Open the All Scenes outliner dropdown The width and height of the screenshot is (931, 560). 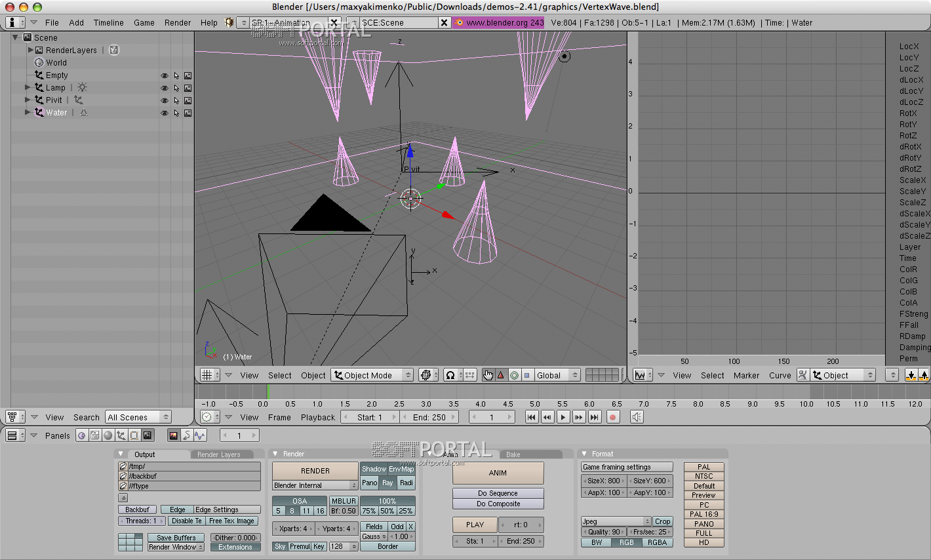(x=138, y=417)
